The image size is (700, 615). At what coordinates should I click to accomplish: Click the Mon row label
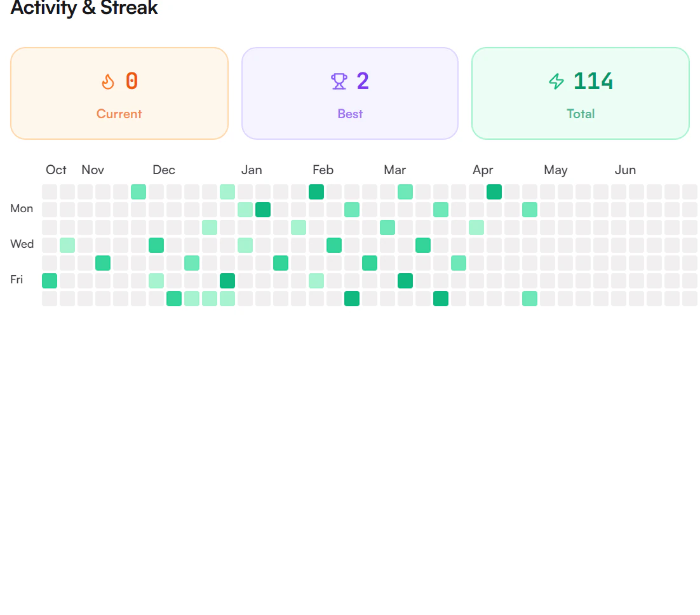pos(22,208)
